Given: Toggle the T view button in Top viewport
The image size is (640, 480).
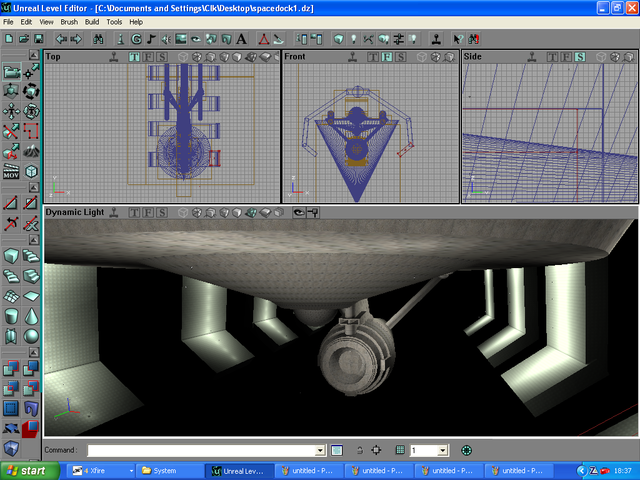Looking at the screenshot, I should click(x=134, y=57).
